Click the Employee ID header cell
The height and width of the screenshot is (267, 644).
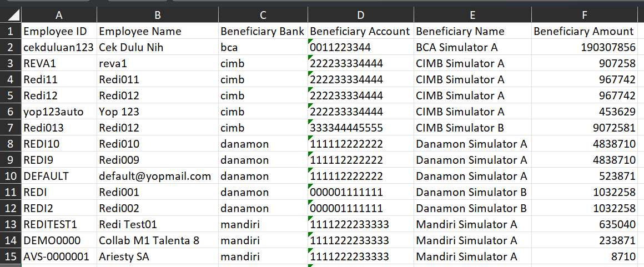(59, 31)
